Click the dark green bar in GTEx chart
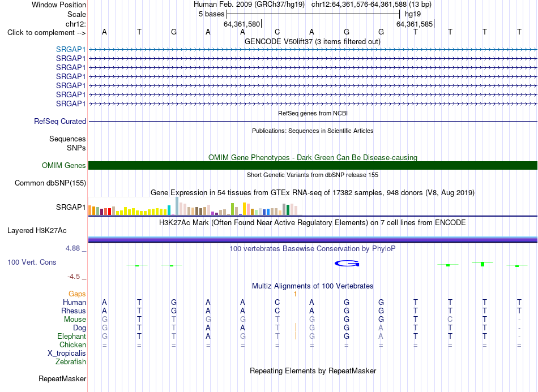538x392 pixels. pyautogui.click(x=288, y=210)
